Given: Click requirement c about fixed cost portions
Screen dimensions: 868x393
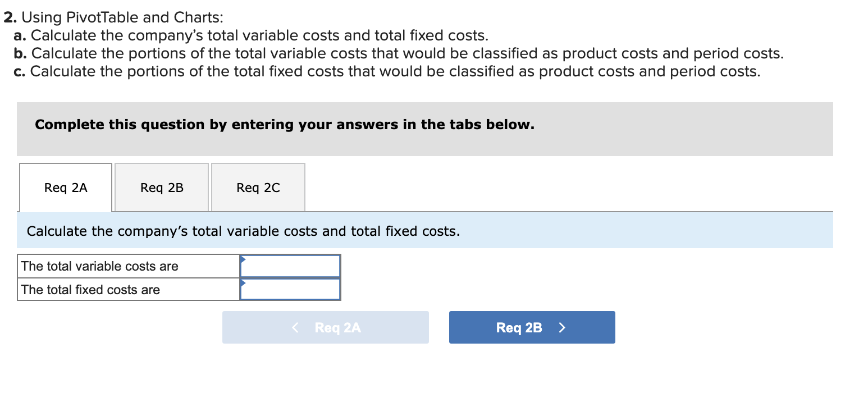Looking at the screenshot, I should [x=387, y=71].
